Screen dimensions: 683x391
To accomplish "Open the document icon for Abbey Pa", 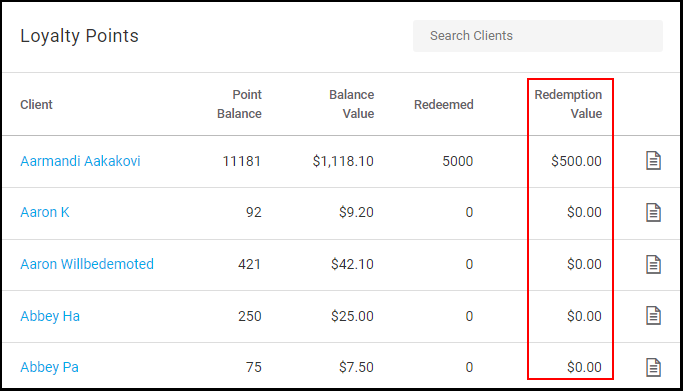I will [x=653, y=367].
